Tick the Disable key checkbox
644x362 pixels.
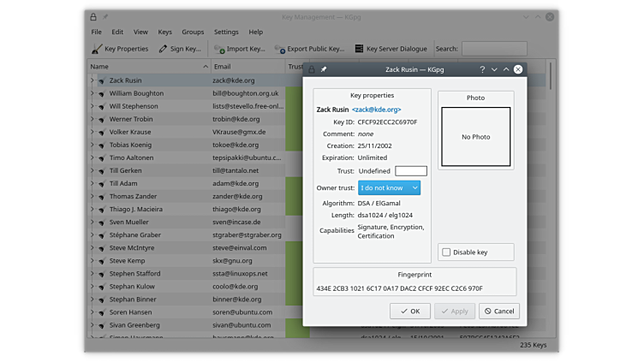pyautogui.click(x=446, y=252)
